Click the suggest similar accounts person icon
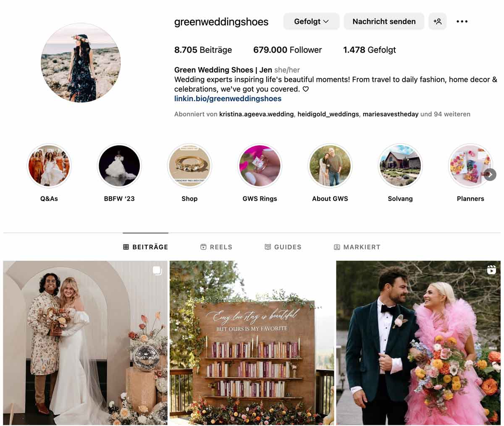 click(437, 21)
